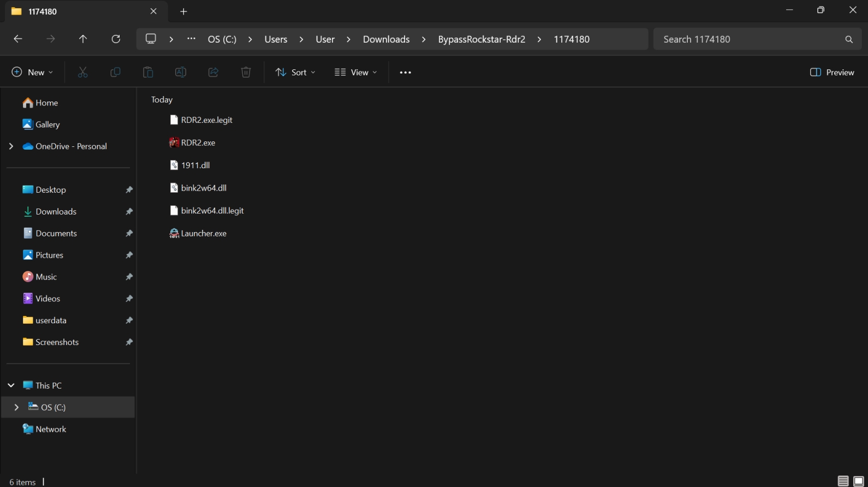This screenshot has width=868, height=487.
Task: Select the bink2w64.dll file
Action: (x=198, y=188)
